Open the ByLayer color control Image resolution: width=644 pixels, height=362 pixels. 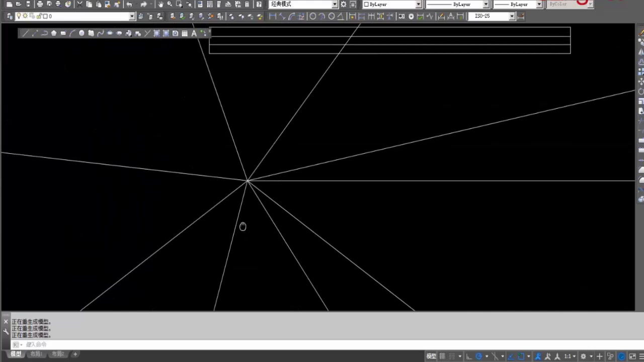coord(418,4)
